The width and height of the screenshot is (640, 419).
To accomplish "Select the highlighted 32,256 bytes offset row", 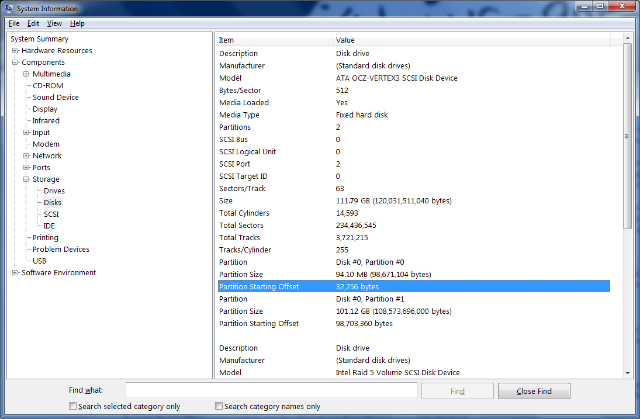I will [414, 286].
